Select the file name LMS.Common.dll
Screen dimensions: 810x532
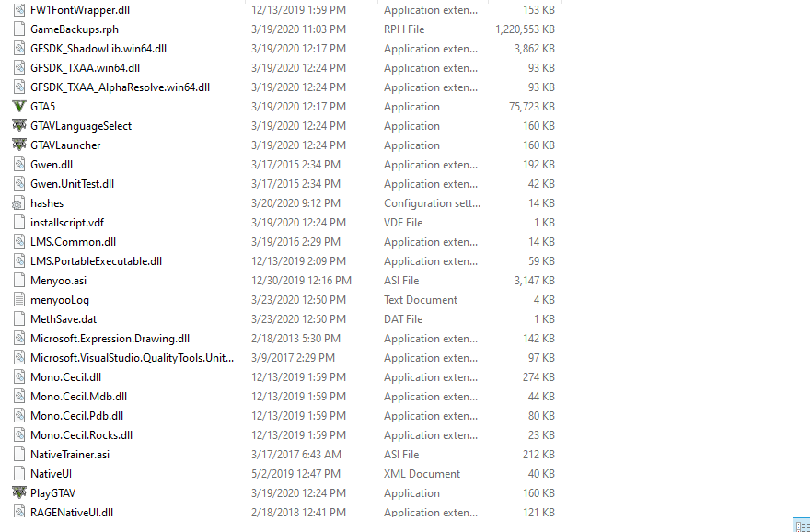(74, 242)
